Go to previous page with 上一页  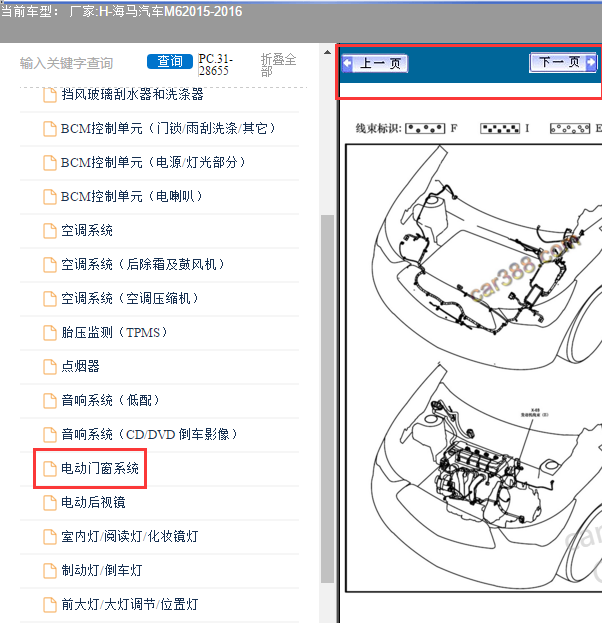pyautogui.click(x=375, y=63)
